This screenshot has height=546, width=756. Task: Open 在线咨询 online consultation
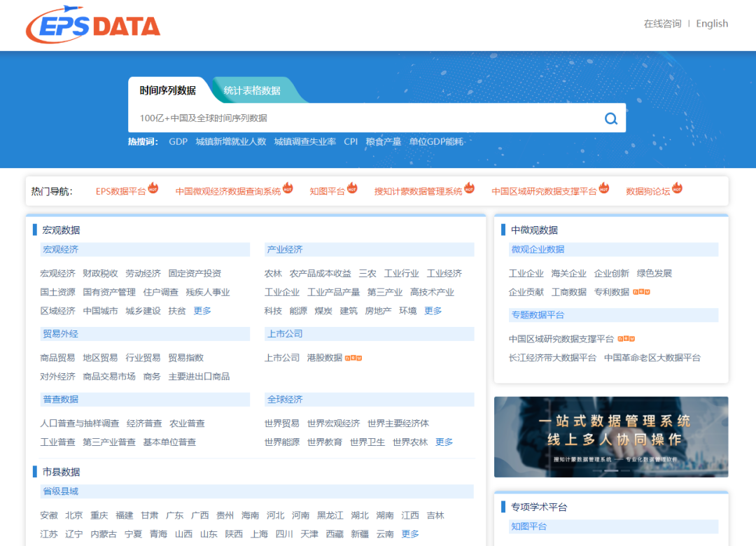[x=662, y=24]
